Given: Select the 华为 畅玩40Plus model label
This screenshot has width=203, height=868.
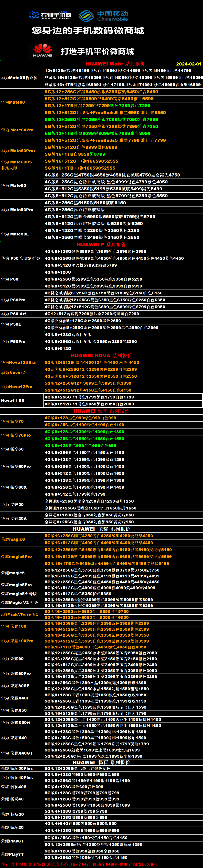Looking at the screenshot, I should click(x=17, y=778).
